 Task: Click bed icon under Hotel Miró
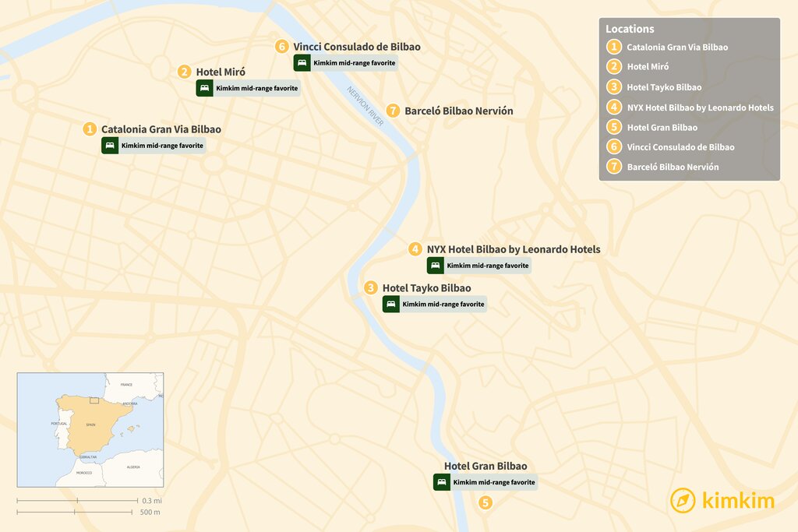coord(205,88)
